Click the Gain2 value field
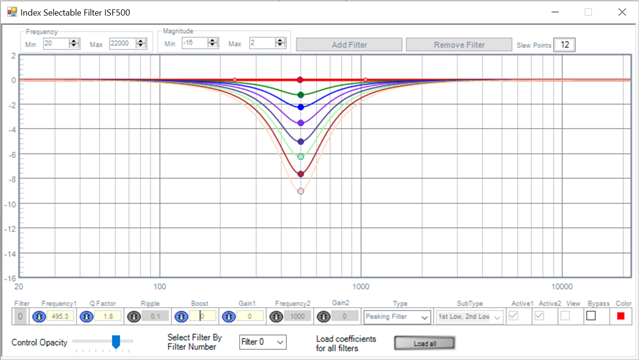Image resolution: width=639 pixels, height=360 pixels. click(x=345, y=316)
